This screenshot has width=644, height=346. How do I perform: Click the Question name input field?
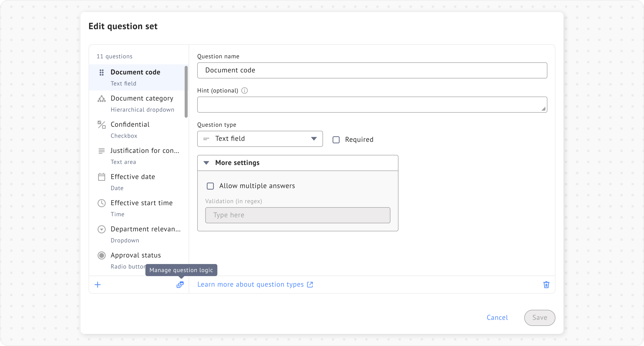pyautogui.click(x=372, y=70)
